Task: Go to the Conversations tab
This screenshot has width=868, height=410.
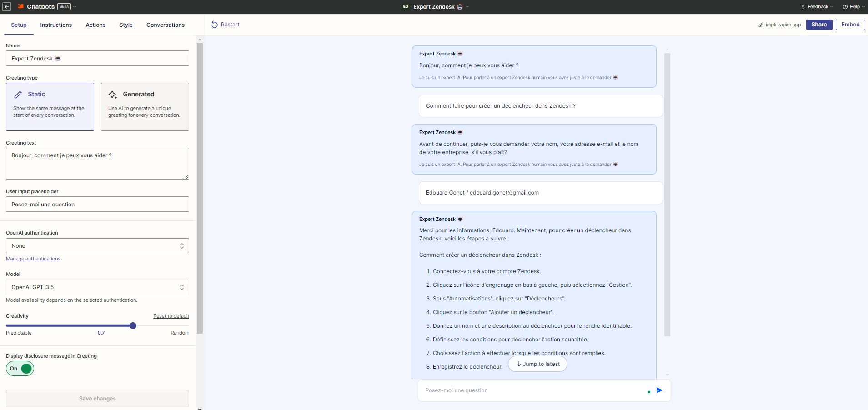Action: (x=166, y=25)
